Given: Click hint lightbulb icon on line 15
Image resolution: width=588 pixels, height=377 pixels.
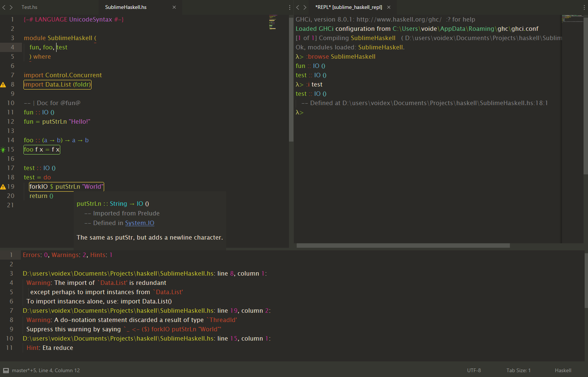Looking at the screenshot, I should (x=3, y=150).
